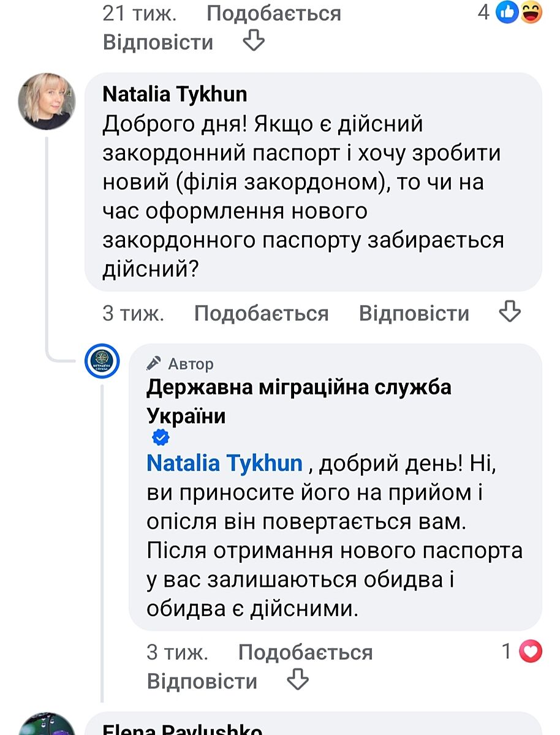View the like and haha reactions on top comment
This screenshot has height=735, width=560.
point(519,12)
